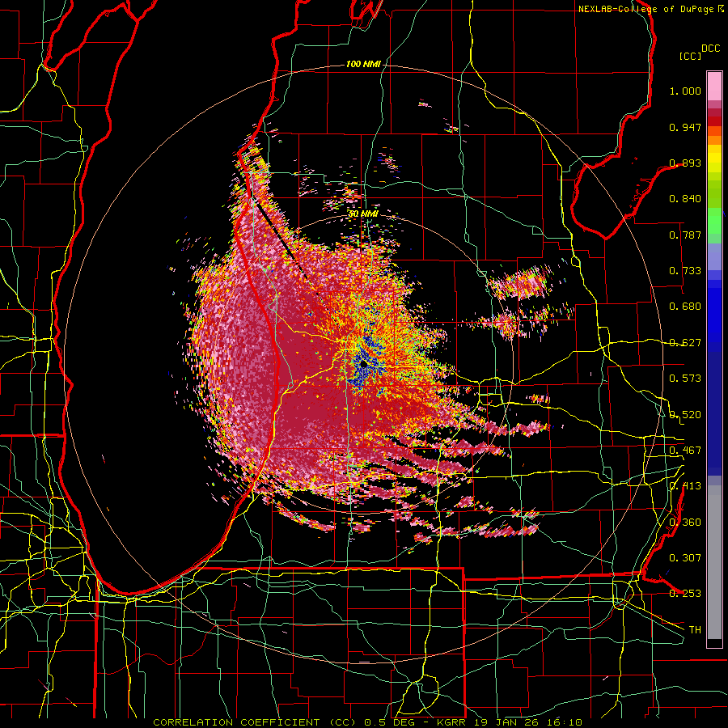Image resolution: width=728 pixels, height=728 pixels.
Task: Click the 0.947 scale value
Action: [685, 127]
